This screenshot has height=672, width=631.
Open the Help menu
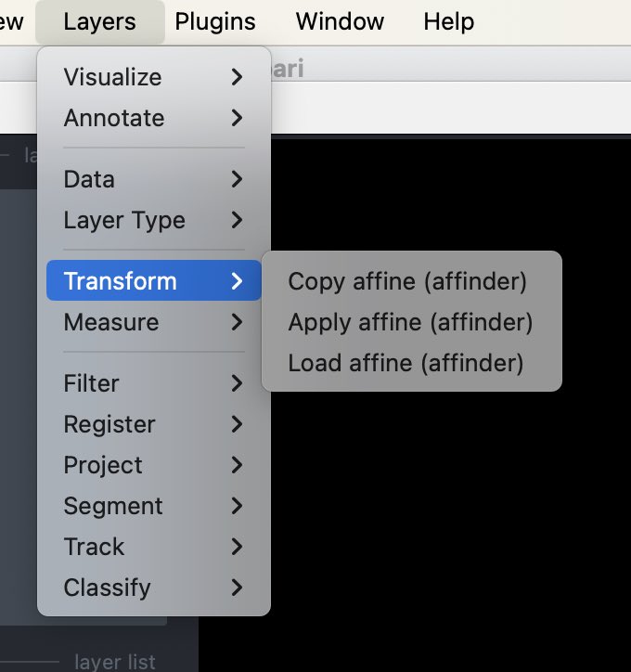point(448,21)
